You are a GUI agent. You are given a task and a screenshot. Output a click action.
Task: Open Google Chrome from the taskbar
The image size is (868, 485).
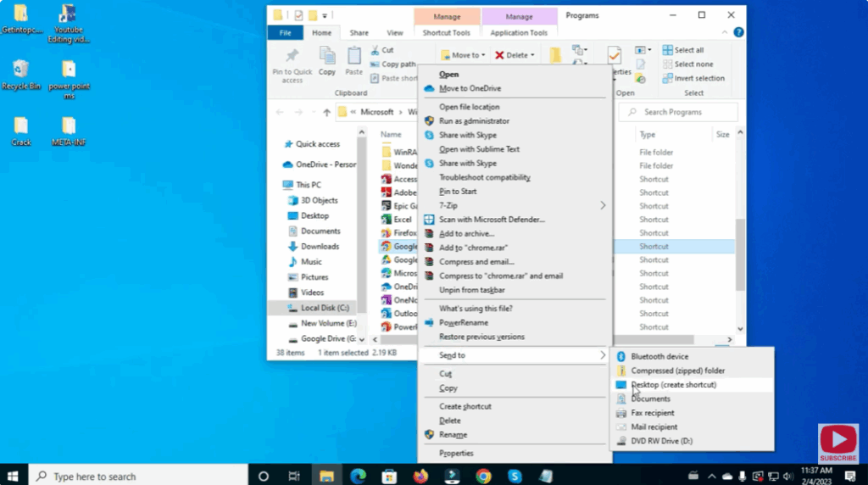coord(483,477)
